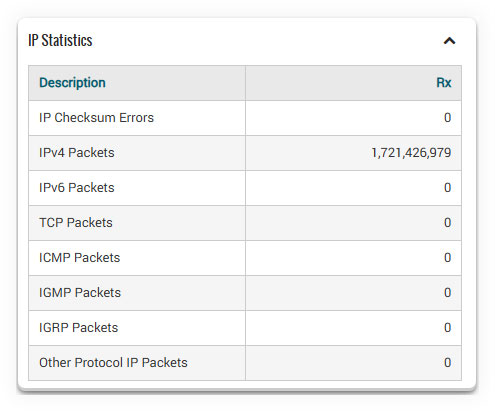Click the Rx value for IGRP Packets
The height and width of the screenshot is (411, 495).
tap(447, 328)
